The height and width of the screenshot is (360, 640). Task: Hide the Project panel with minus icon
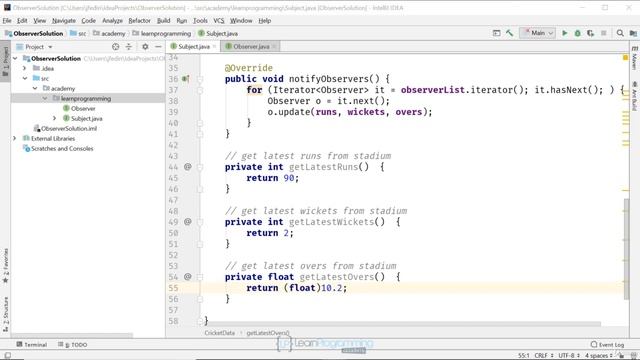158,47
